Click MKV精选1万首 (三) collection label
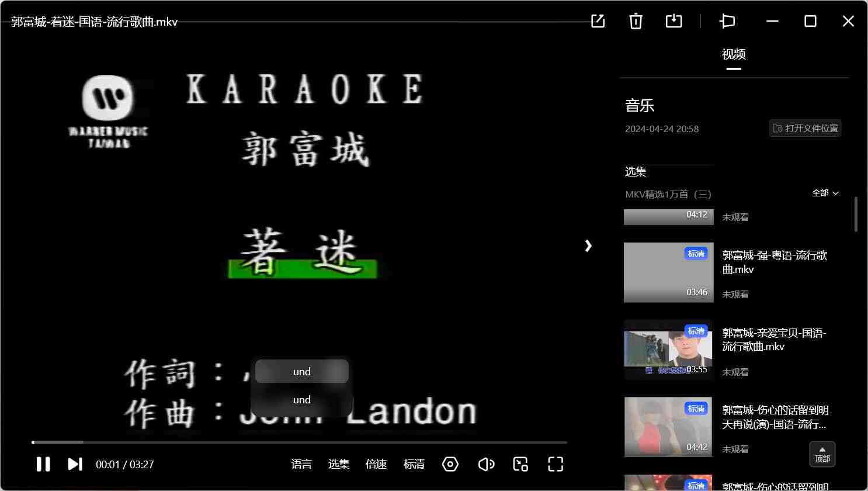The height and width of the screenshot is (491, 868). click(x=668, y=194)
